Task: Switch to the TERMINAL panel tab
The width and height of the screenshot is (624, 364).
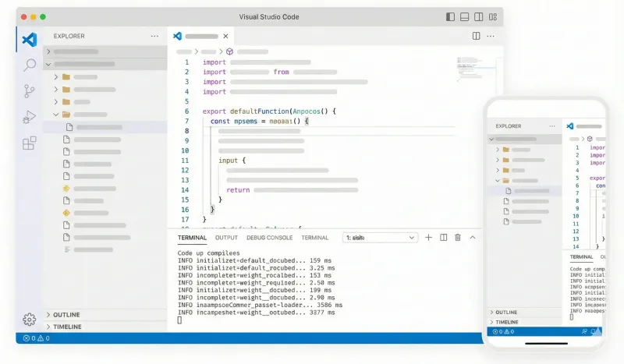Action: tap(192, 238)
